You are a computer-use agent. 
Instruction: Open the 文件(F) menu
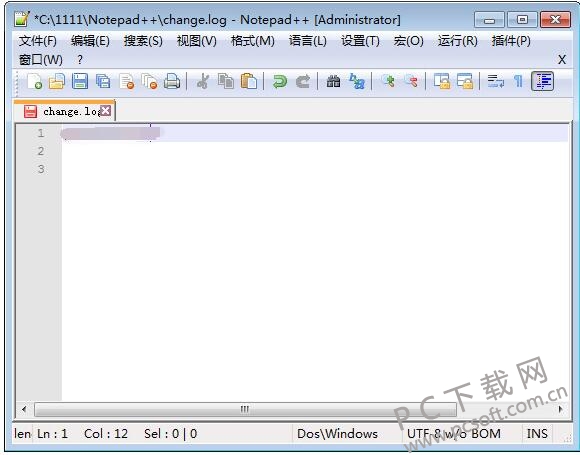[38, 41]
